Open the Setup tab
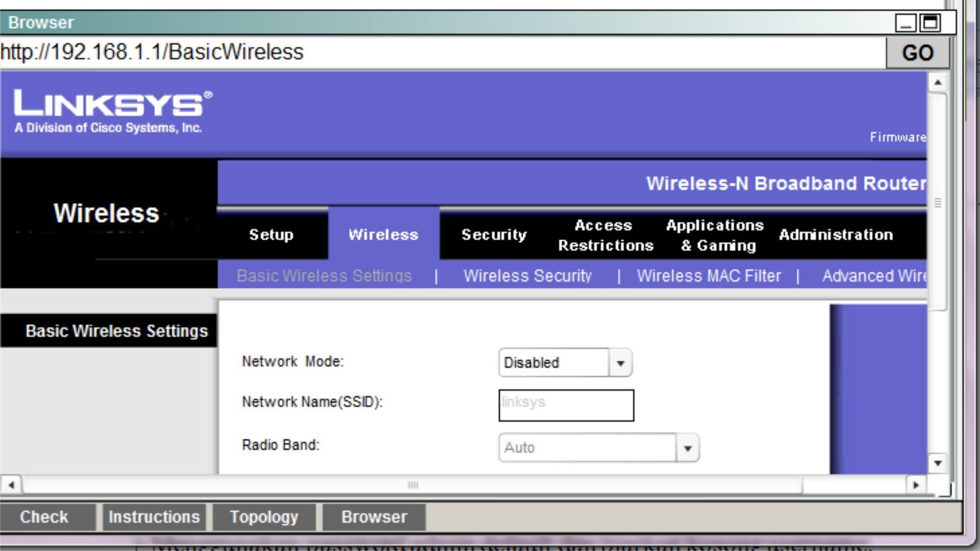The height and width of the screenshot is (551, 980). tap(271, 235)
